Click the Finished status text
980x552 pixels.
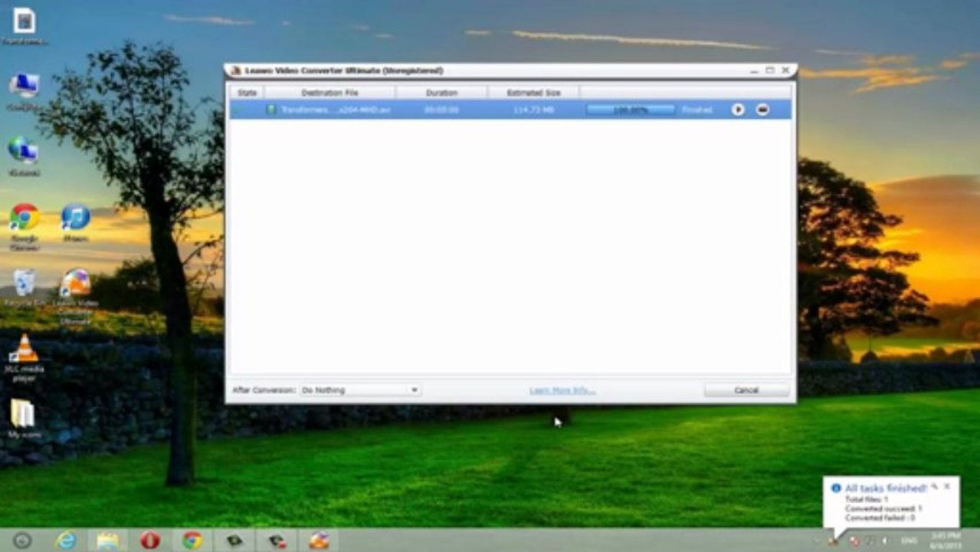click(696, 110)
